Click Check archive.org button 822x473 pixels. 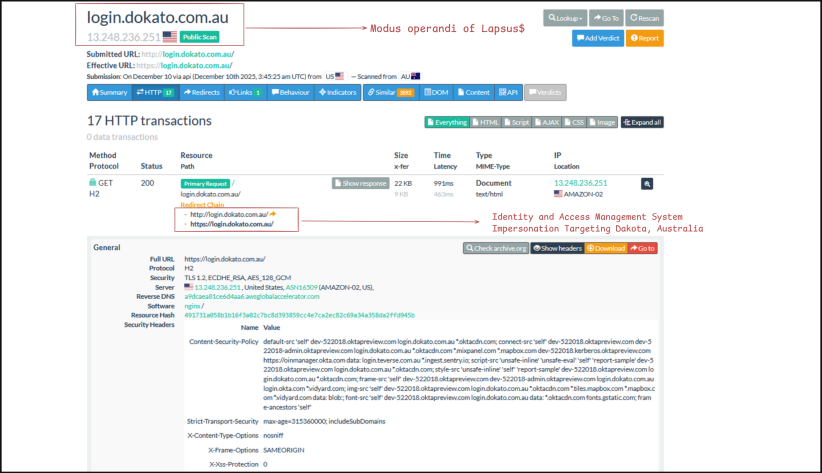point(494,248)
